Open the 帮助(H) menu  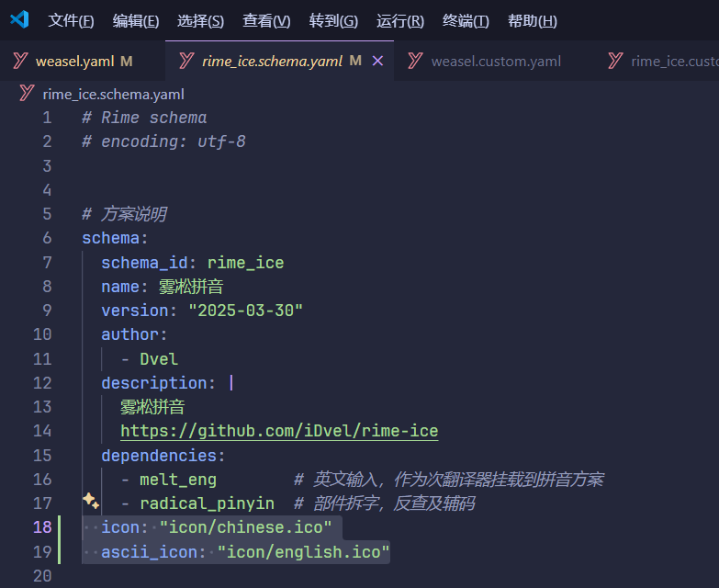[533, 21]
